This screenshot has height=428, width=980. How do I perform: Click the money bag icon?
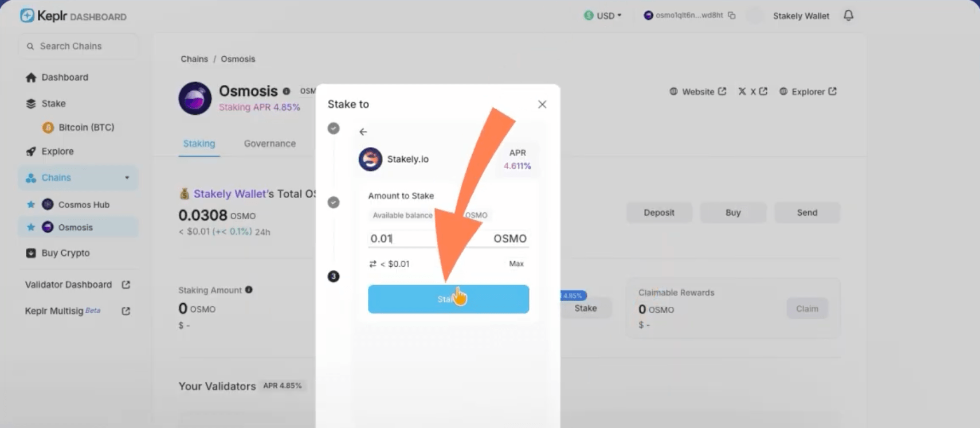(185, 194)
